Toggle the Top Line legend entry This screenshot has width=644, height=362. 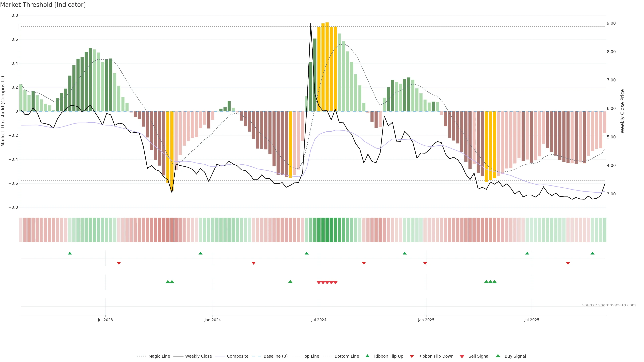click(311, 356)
